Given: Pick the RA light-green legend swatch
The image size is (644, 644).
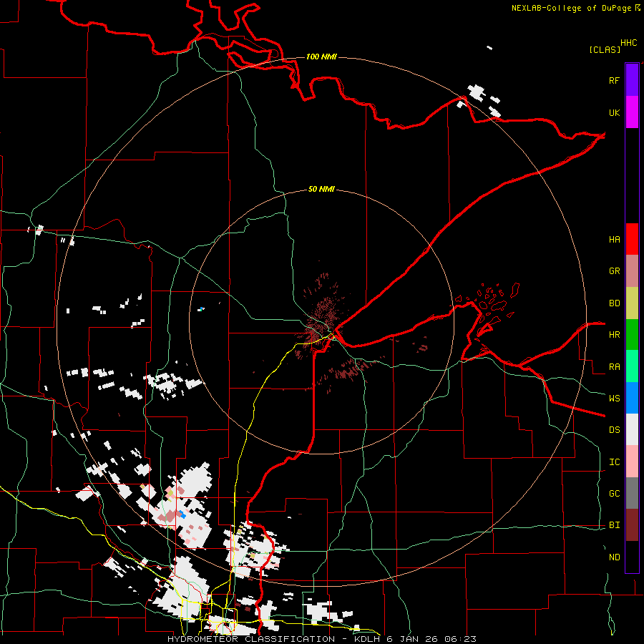Looking at the screenshot, I should click(632, 366).
